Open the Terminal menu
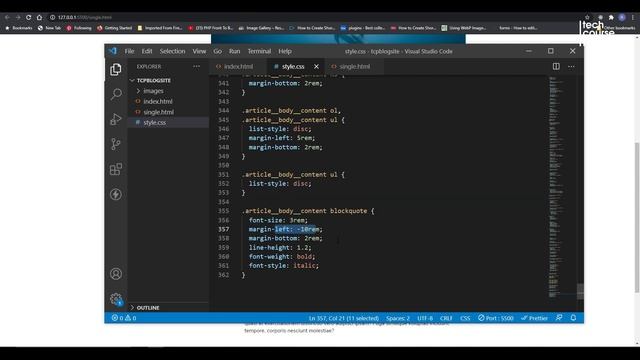This screenshot has height=360, width=640. pyautogui.click(x=259, y=51)
